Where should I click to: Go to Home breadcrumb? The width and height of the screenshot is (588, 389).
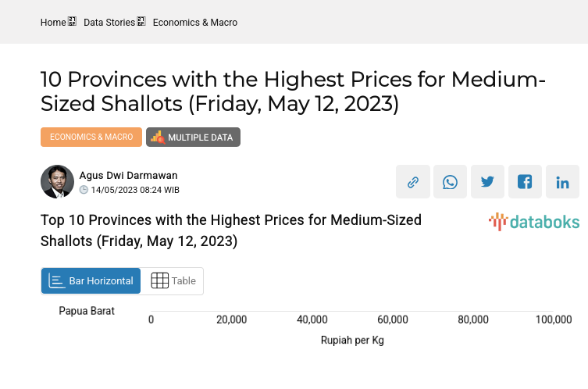(53, 23)
